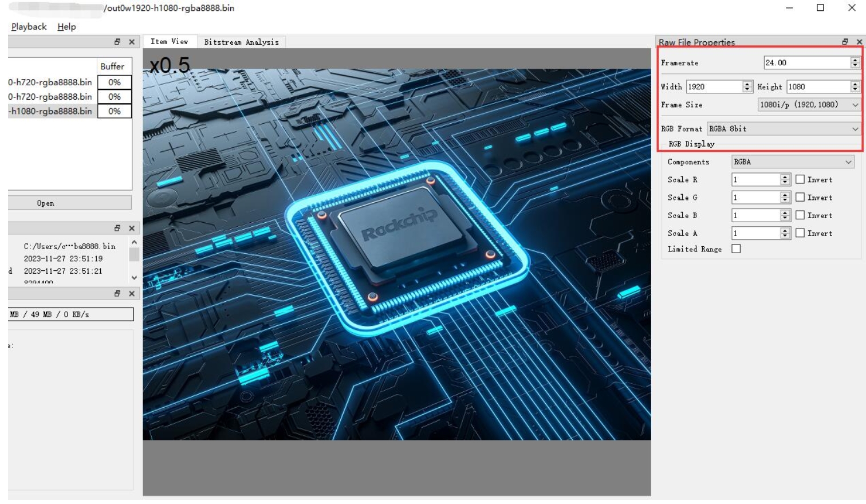Minimize the YUView window
The width and height of the screenshot is (866, 504).
point(789,8)
